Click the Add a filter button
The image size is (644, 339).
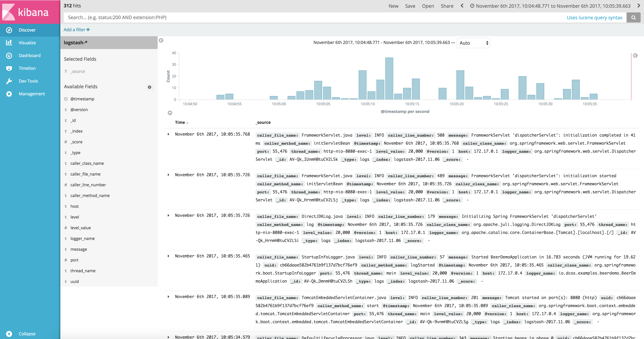click(x=77, y=29)
